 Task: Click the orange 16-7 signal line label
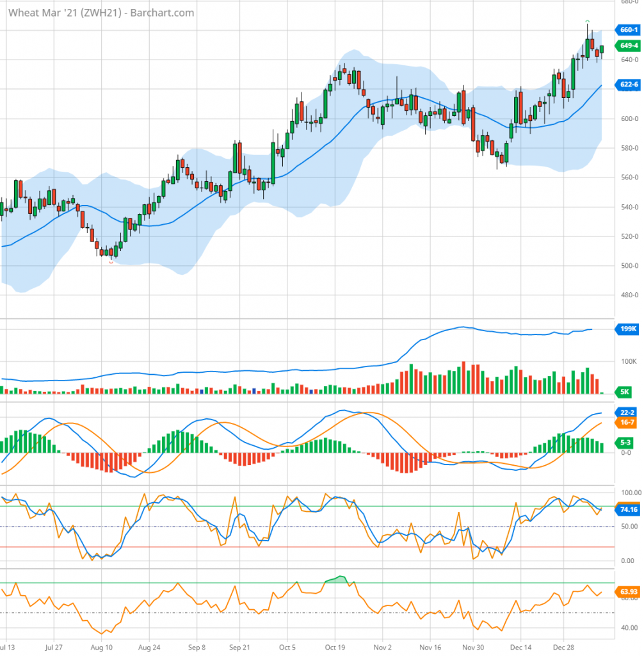626,423
